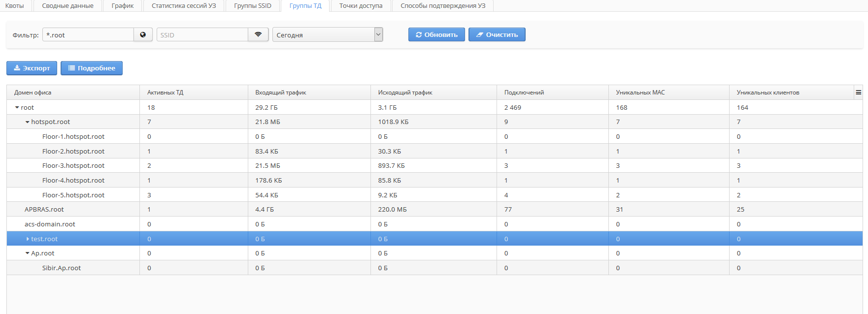Open Статистика сессий УЗ tab
This screenshot has width=868, height=314.
[x=184, y=6]
